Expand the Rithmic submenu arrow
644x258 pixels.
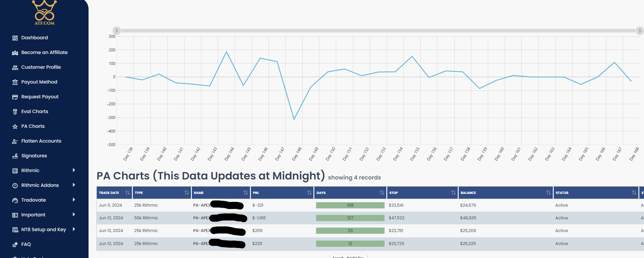point(74,170)
